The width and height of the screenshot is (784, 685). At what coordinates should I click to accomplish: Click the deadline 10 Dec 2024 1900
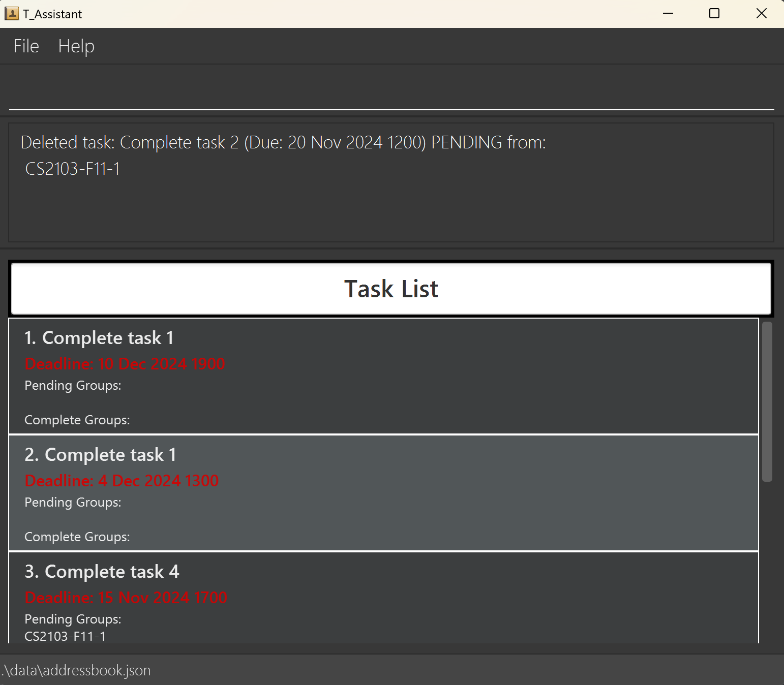[x=125, y=364]
